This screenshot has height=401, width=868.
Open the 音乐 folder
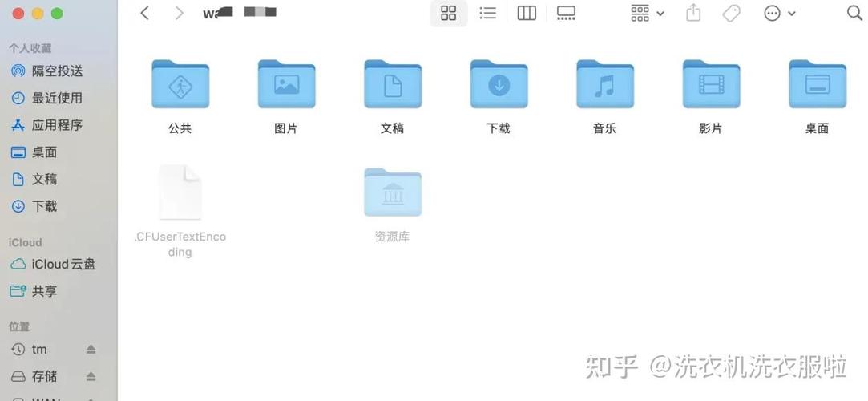pyautogui.click(x=605, y=83)
